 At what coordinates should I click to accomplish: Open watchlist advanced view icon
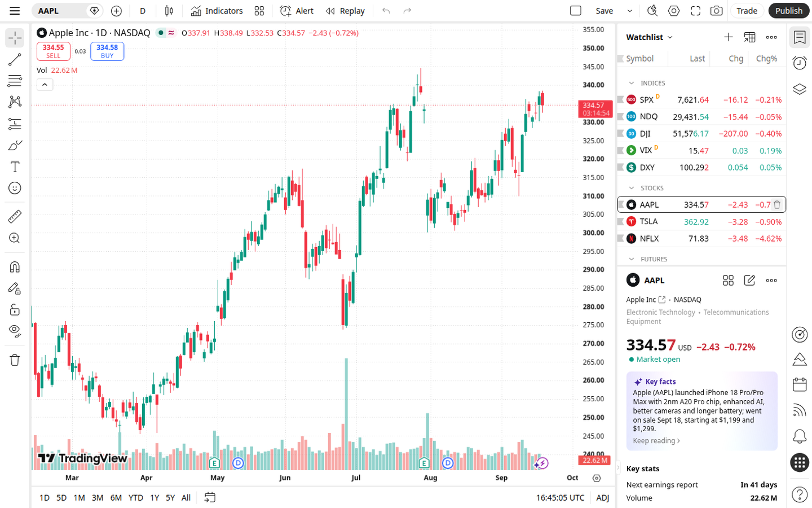point(749,37)
